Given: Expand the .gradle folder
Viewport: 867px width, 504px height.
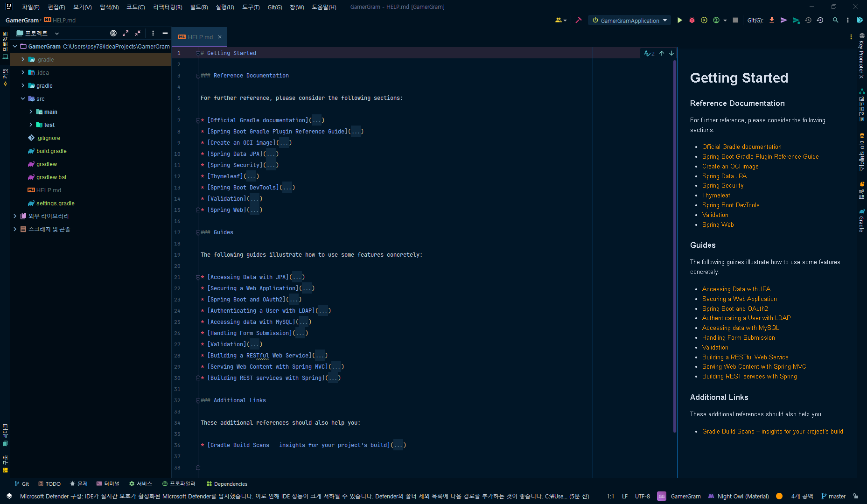Looking at the screenshot, I should coord(23,59).
